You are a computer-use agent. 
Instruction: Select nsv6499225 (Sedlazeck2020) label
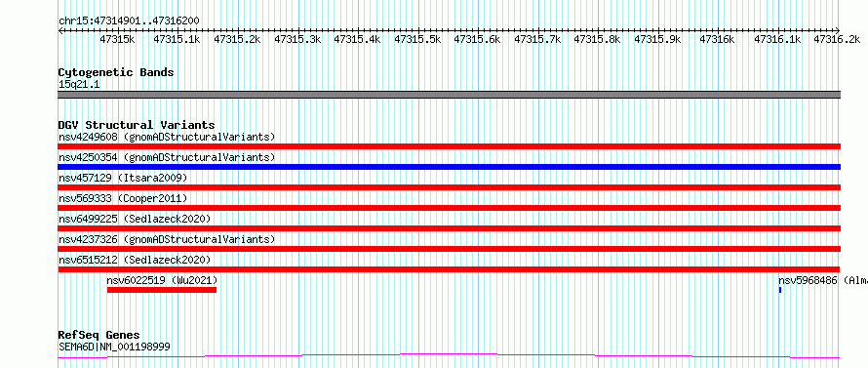coord(135,219)
